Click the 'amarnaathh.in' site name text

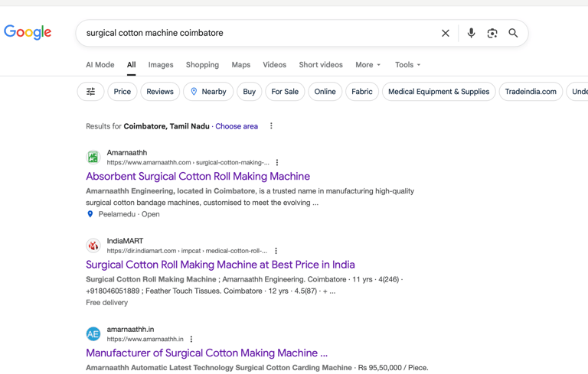(x=130, y=330)
